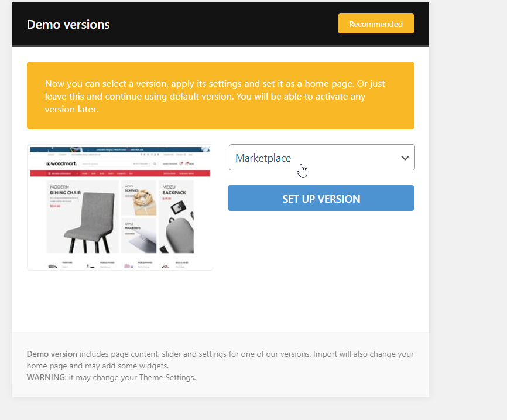
Task: Click the yellow Recommended badge
Action: [376, 24]
